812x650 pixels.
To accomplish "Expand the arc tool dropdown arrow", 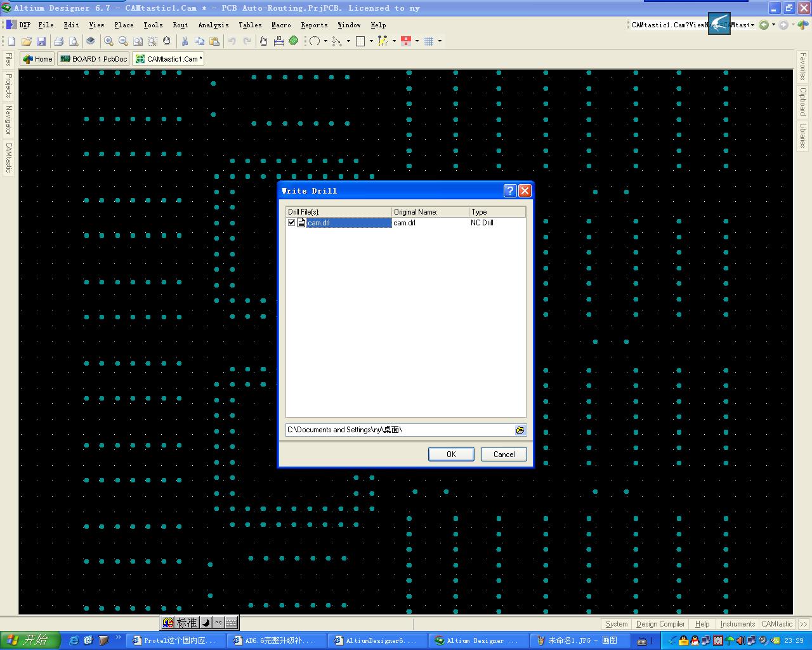I will point(325,41).
